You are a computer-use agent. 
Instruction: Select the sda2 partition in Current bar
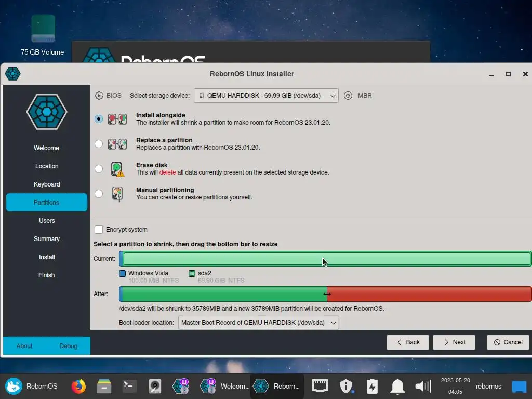(327, 259)
